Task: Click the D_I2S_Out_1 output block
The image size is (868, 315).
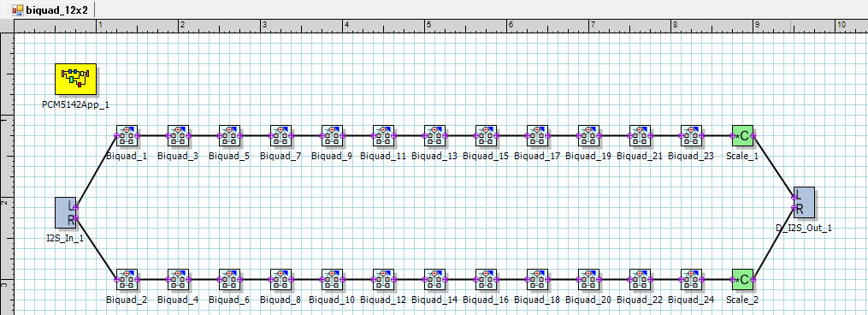Action: (805, 202)
